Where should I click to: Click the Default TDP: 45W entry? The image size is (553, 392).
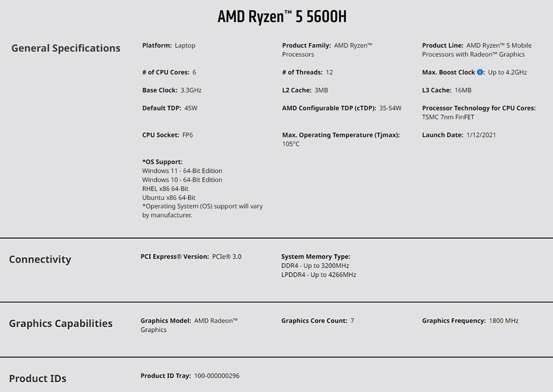170,108
